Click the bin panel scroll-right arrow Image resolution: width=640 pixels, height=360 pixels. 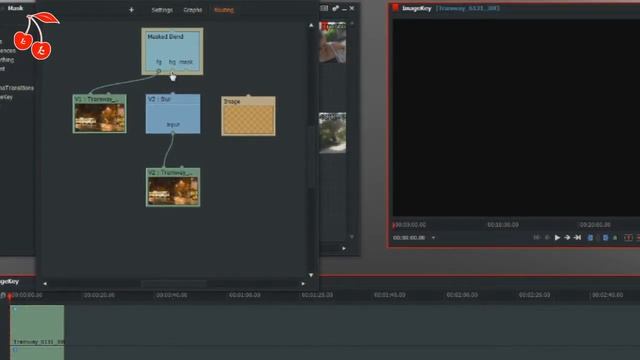[344, 248]
